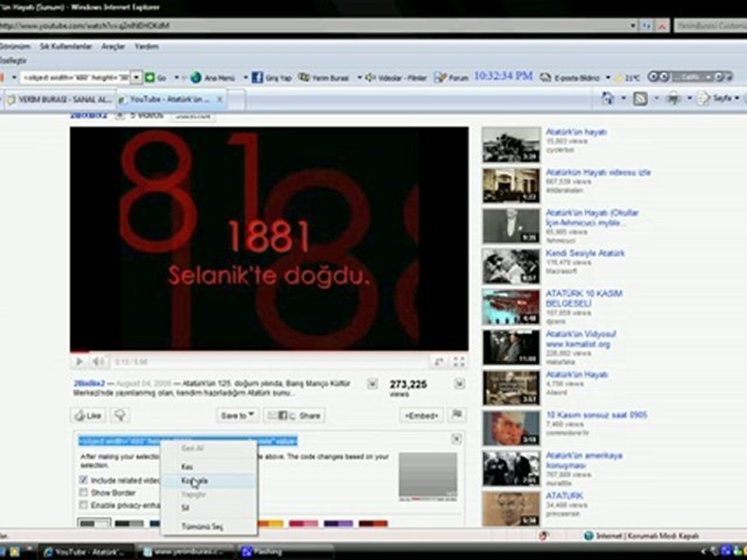This screenshot has height=560, width=747.
Task: Select the gray player color swatch
Action: click(94, 523)
